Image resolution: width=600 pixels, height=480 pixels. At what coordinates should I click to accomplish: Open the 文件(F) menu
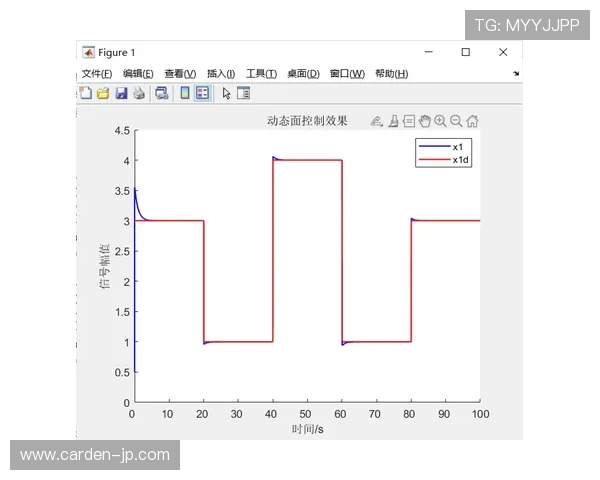point(97,73)
